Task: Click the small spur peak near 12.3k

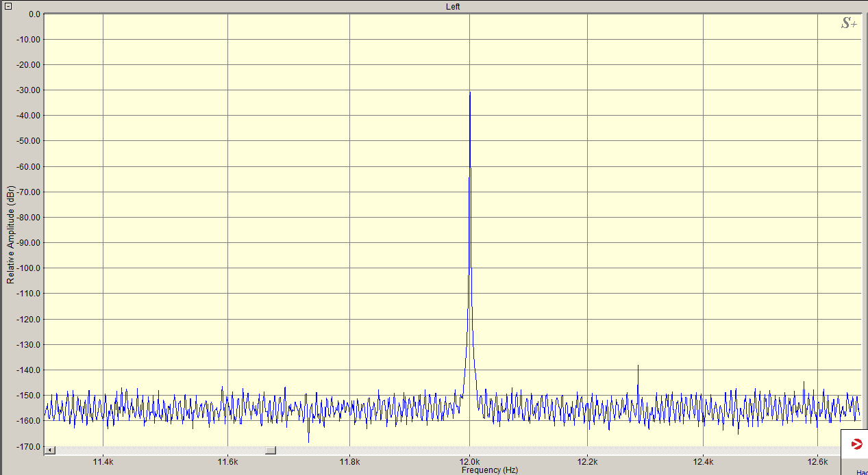Action: (x=638, y=367)
